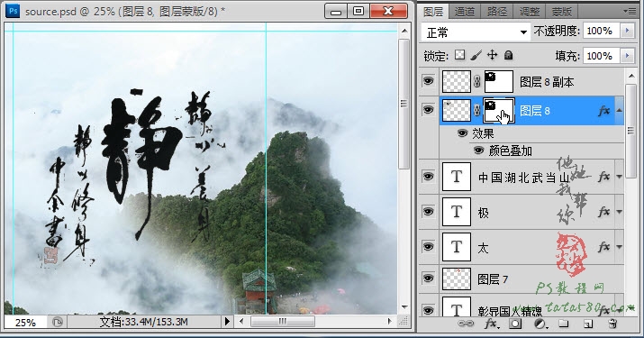
Task: Switch to the 调整 tab
Action: click(x=530, y=12)
